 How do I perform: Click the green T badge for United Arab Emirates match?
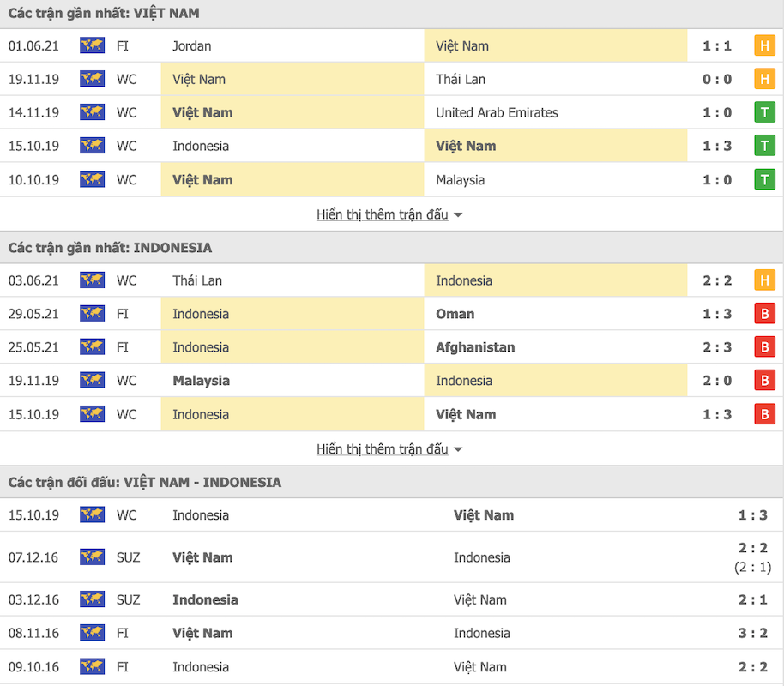pos(763,112)
